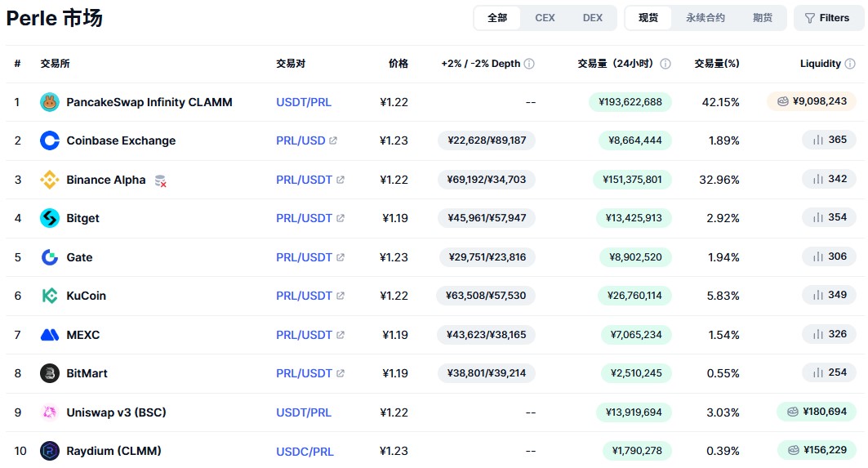
Task: Click the info icon beside Depth header
Action: point(529,64)
